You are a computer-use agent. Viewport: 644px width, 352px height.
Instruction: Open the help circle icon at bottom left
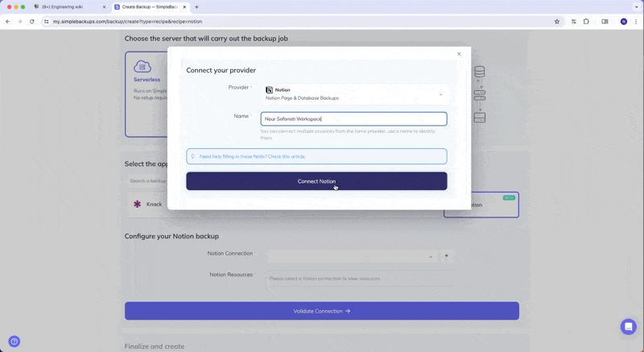tap(14, 342)
